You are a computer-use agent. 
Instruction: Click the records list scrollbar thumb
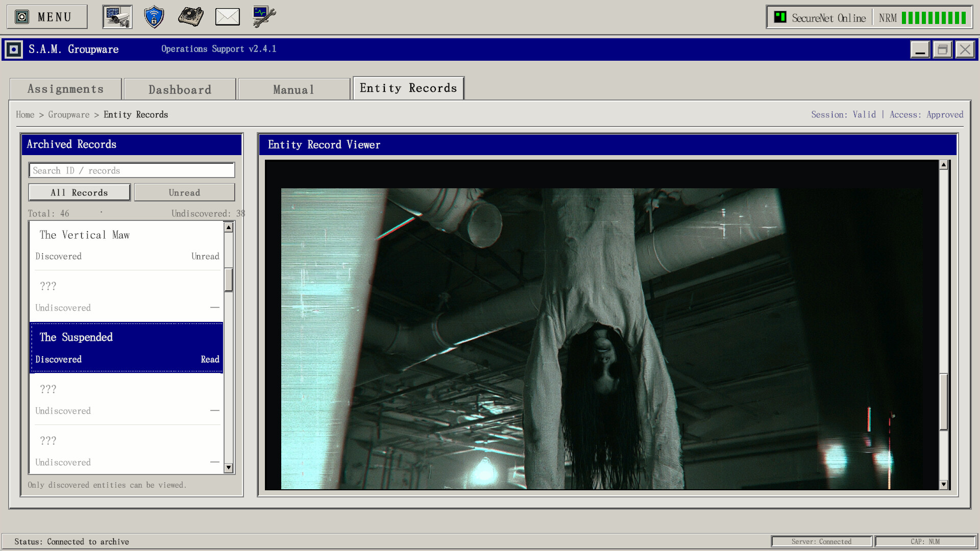[229, 280]
